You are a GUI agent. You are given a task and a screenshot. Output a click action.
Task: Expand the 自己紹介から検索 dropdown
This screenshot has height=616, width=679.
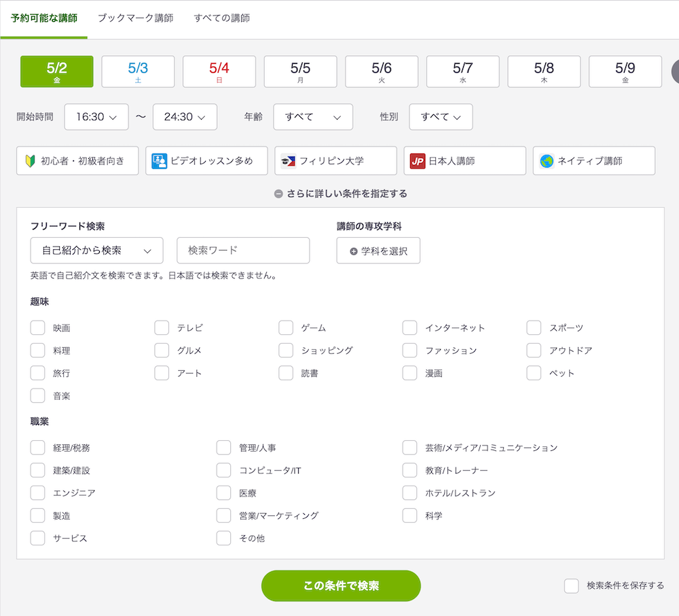pyautogui.click(x=97, y=251)
